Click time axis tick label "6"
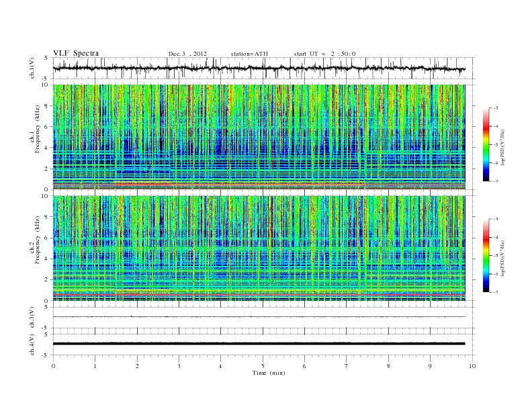Screen dimensions: 532x411 304,366
